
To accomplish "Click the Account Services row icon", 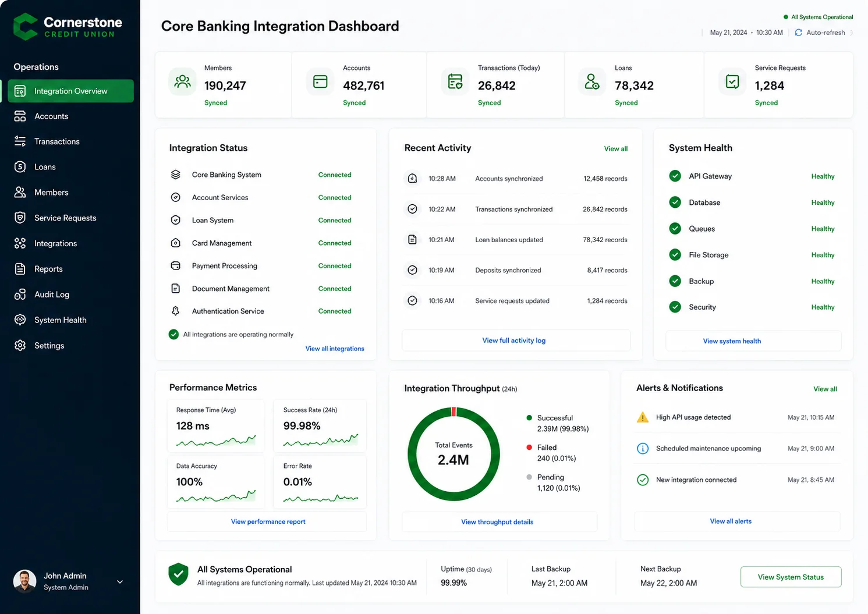I will (175, 197).
